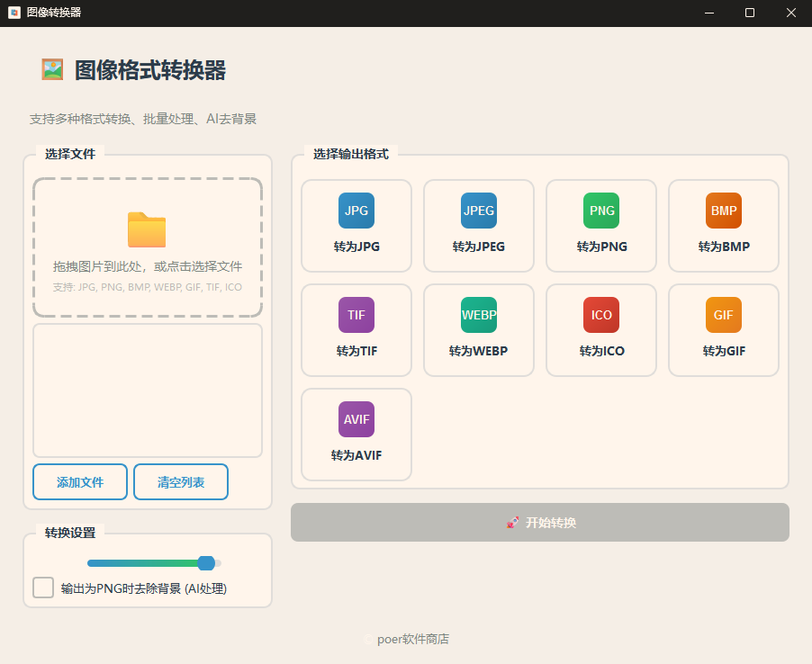The height and width of the screenshot is (664, 812).
Task: Click the 添加文件 button
Action: click(x=80, y=482)
